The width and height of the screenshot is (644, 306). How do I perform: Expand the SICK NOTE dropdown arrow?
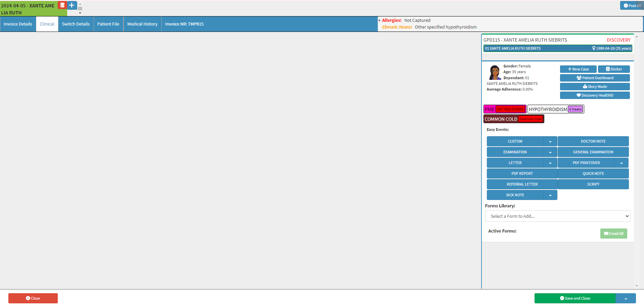click(550, 195)
